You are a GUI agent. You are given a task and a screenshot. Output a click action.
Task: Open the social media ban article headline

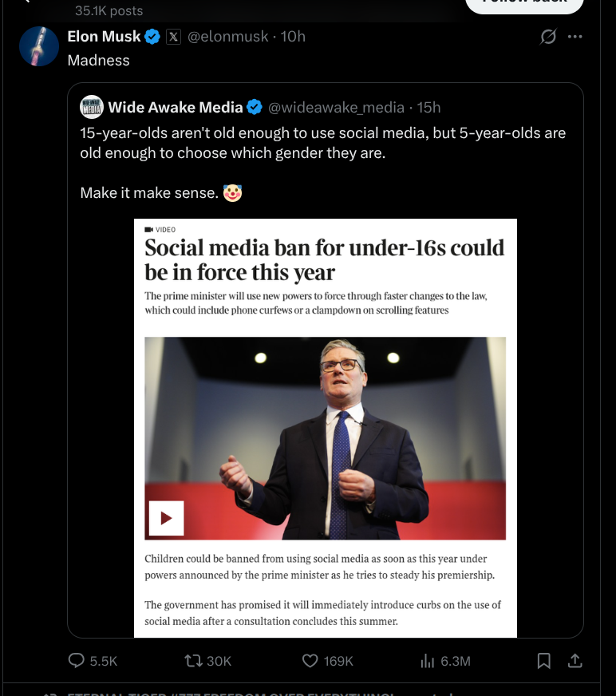324,259
